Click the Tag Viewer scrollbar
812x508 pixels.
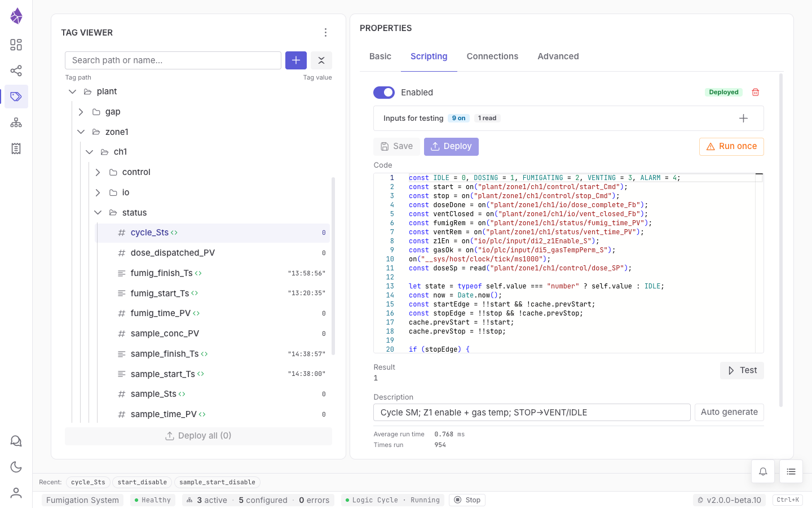pos(333,265)
